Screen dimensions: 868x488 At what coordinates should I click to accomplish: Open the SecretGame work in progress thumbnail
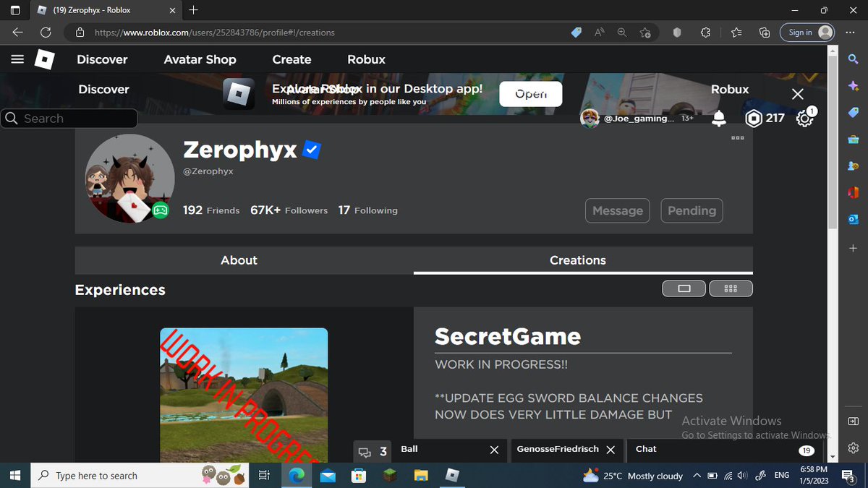tap(244, 395)
